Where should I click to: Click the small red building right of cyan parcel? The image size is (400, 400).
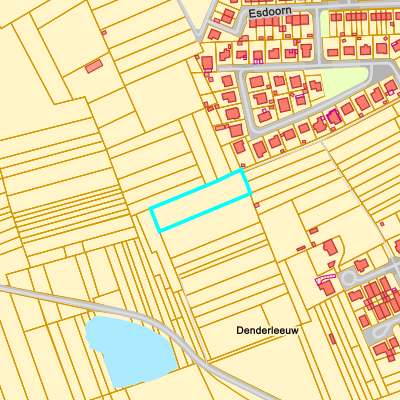(257, 205)
